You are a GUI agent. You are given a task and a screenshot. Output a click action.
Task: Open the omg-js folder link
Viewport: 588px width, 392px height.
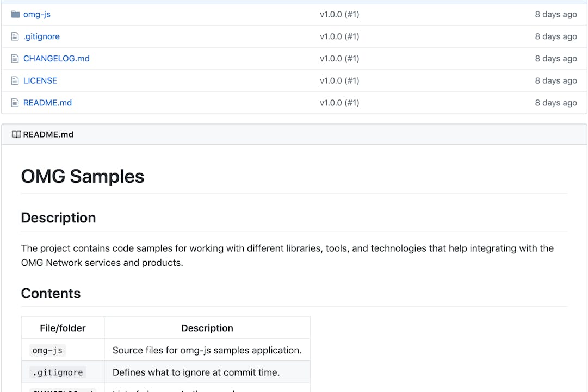click(37, 14)
